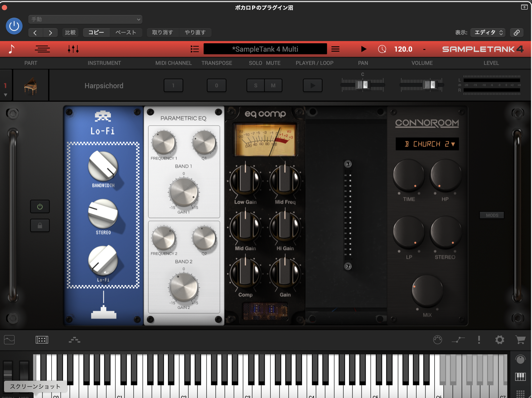Click the ConvoRoom MIX knob

pyautogui.click(x=427, y=291)
